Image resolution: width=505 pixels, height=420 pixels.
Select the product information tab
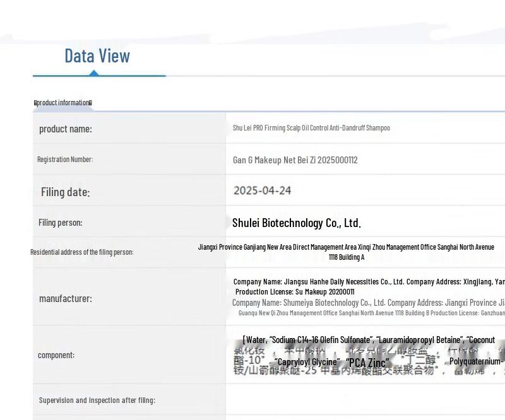click(x=62, y=103)
